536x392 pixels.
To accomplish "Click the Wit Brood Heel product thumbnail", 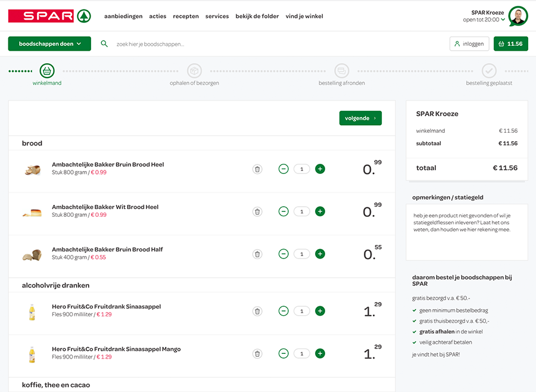I will (32, 213).
